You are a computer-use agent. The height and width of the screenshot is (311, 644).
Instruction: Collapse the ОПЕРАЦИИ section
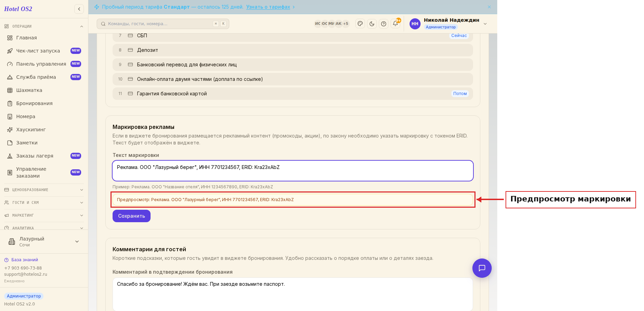click(44, 26)
